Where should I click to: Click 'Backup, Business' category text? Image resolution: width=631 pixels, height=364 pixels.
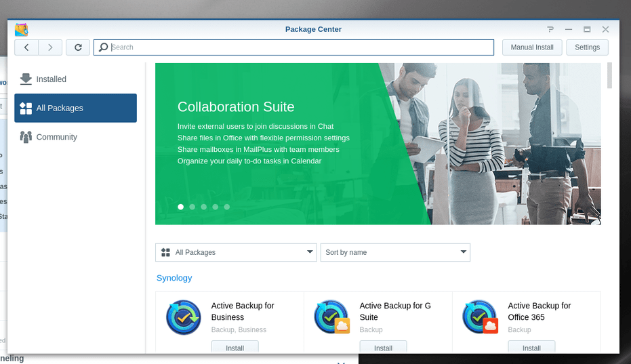point(239,330)
